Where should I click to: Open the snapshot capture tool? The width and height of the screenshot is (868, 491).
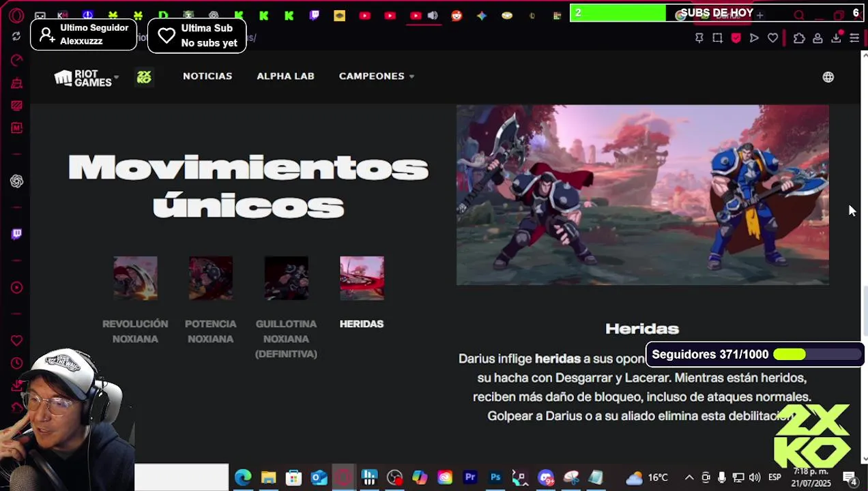tap(717, 38)
